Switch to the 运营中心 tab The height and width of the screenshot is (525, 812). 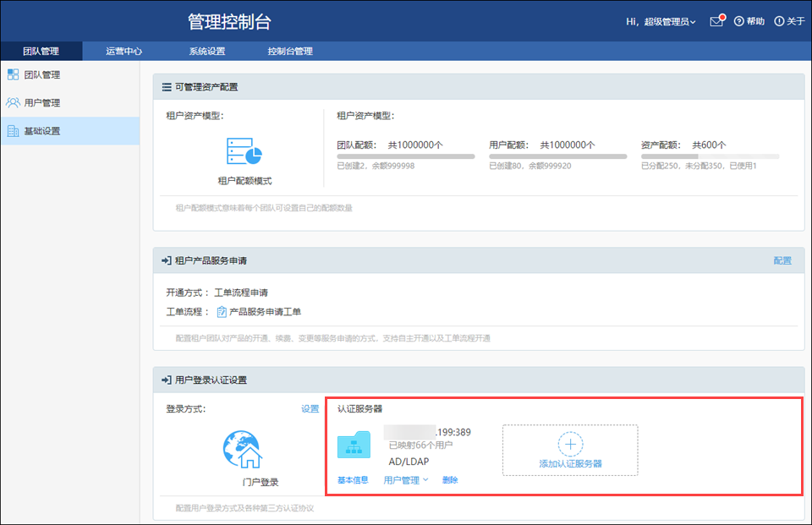point(123,52)
